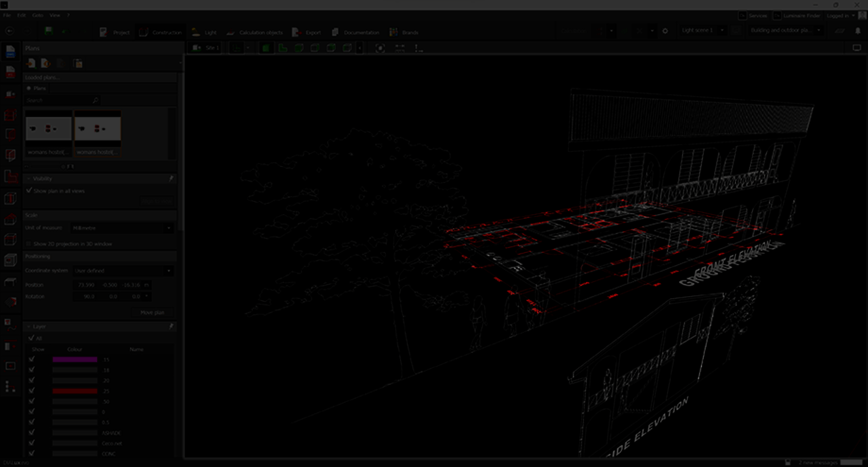Click the magenta colour swatch for layer 15
The image size is (868, 467).
coord(75,360)
